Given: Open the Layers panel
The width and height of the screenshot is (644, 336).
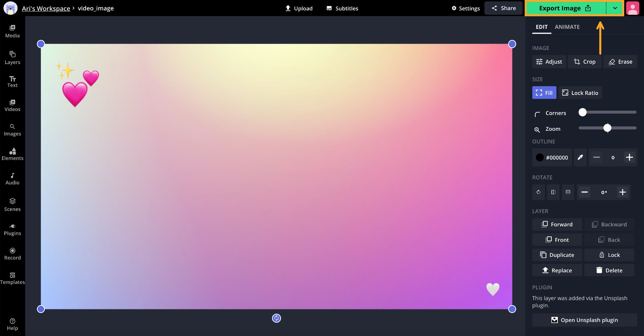Looking at the screenshot, I should (12, 58).
